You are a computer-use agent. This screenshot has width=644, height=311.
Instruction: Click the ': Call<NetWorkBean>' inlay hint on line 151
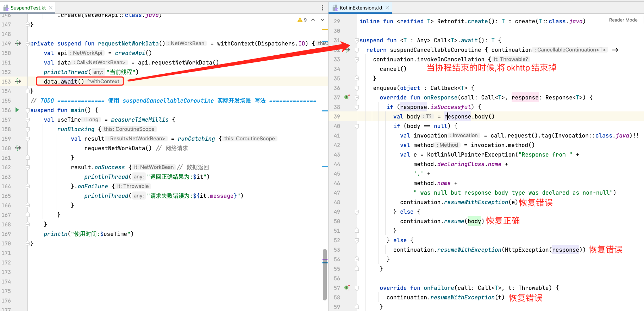click(100, 62)
